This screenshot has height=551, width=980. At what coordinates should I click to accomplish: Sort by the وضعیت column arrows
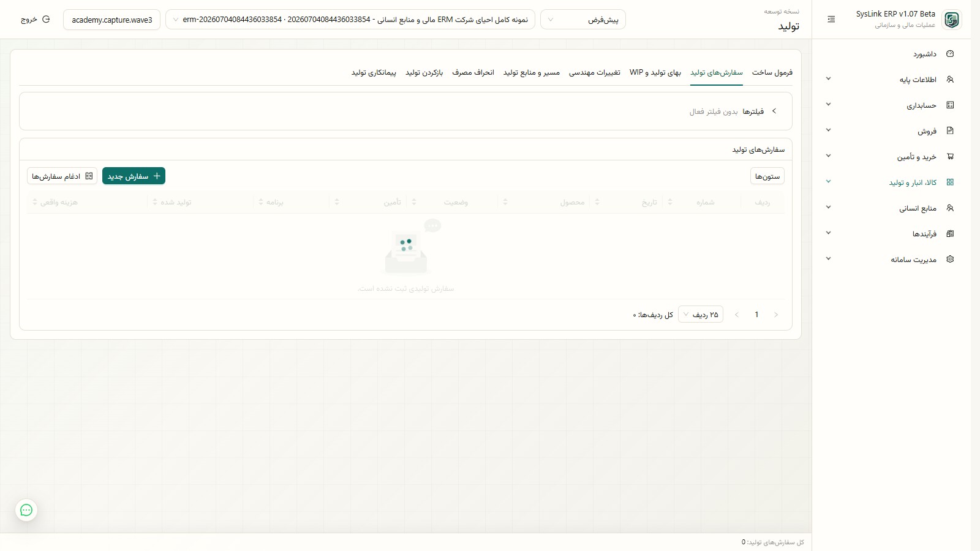414,202
